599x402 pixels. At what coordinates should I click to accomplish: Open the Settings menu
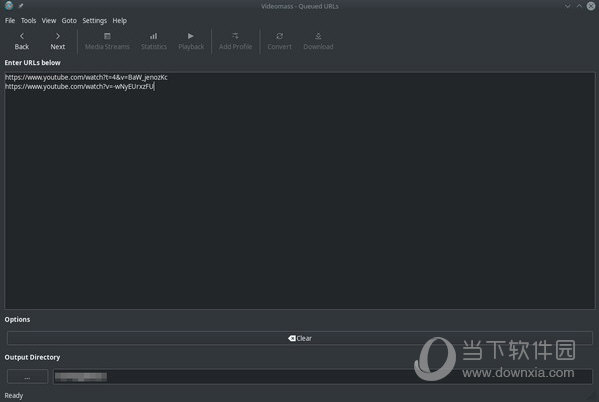pyautogui.click(x=94, y=21)
